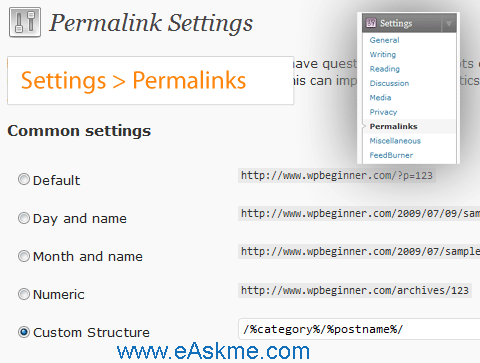Open Miscellaneous settings
The image size is (480, 363).
click(395, 141)
